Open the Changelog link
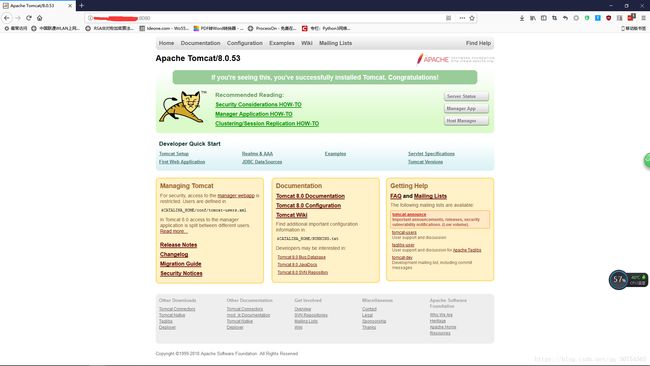The image size is (650, 366). click(174, 255)
